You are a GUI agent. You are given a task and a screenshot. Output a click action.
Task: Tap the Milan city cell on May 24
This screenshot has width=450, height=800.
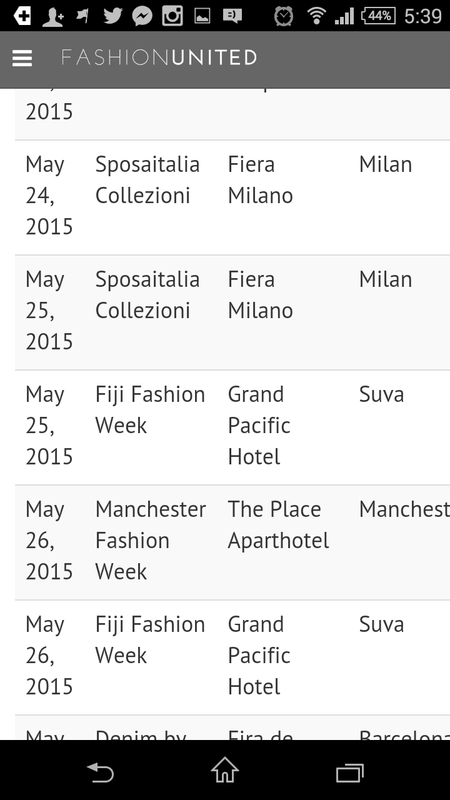[x=385, y=165]
